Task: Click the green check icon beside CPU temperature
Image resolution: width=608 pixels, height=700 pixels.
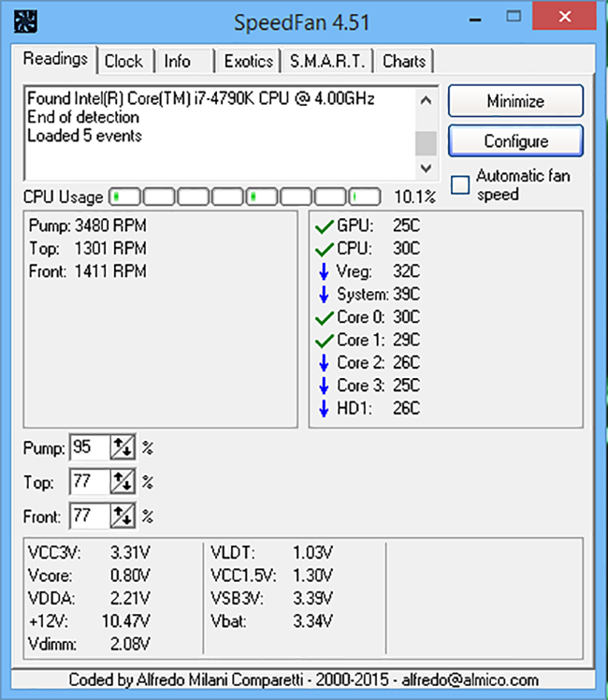Action: (x=325, y=249)
